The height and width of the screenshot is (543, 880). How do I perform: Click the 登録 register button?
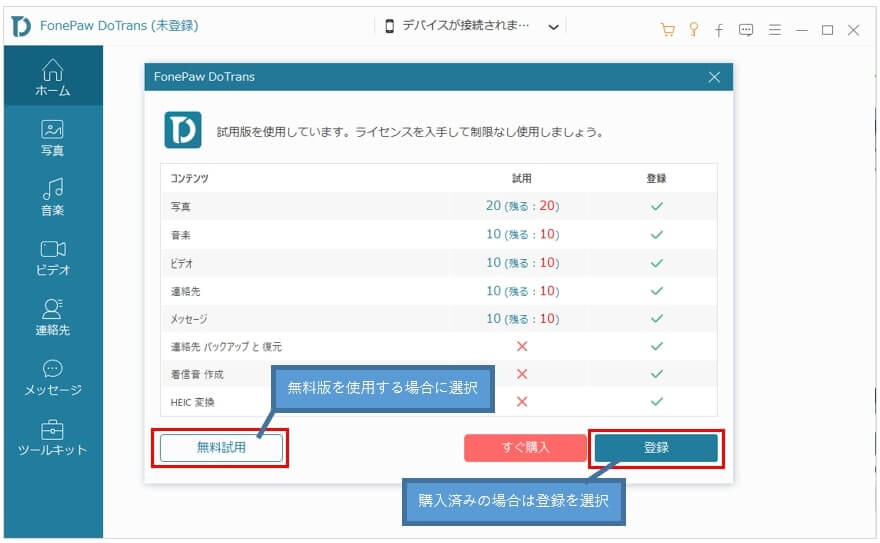[x=655, y=448]
